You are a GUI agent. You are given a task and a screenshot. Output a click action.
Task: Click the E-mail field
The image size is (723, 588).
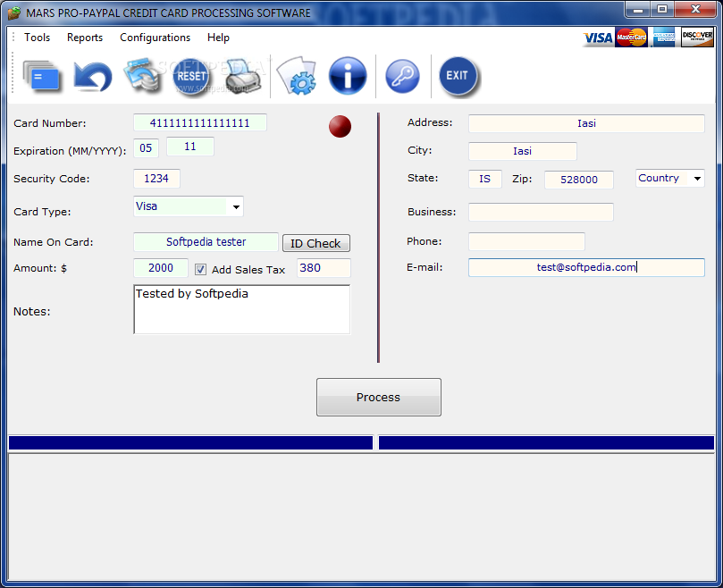pyautogui.click(x=586, y=267)
